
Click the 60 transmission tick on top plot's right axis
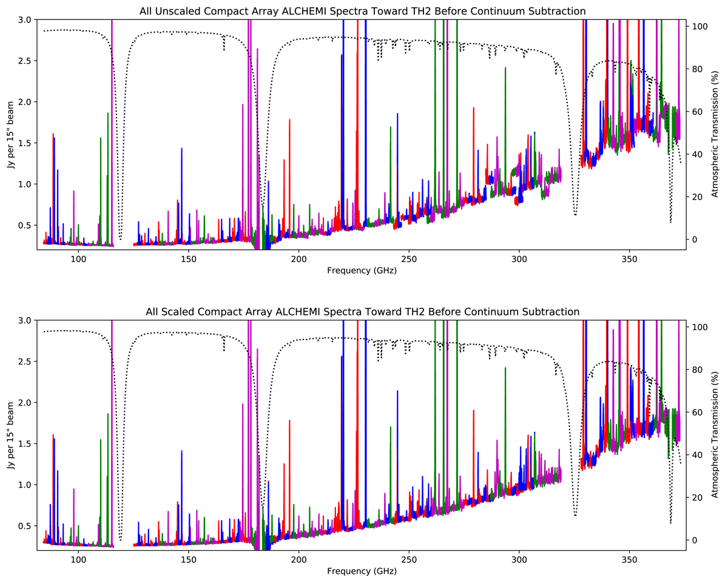[x=696, y=112]
